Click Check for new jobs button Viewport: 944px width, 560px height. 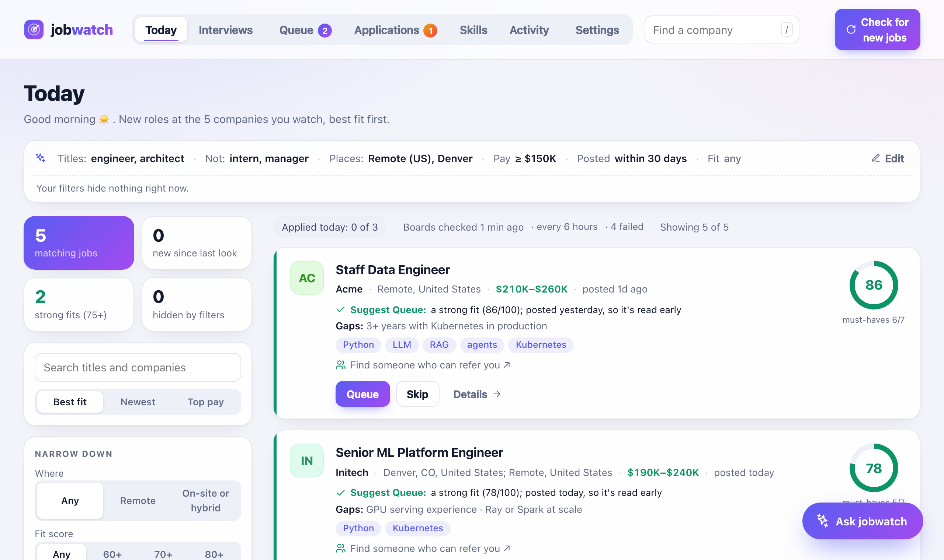(x=877, y=29)
